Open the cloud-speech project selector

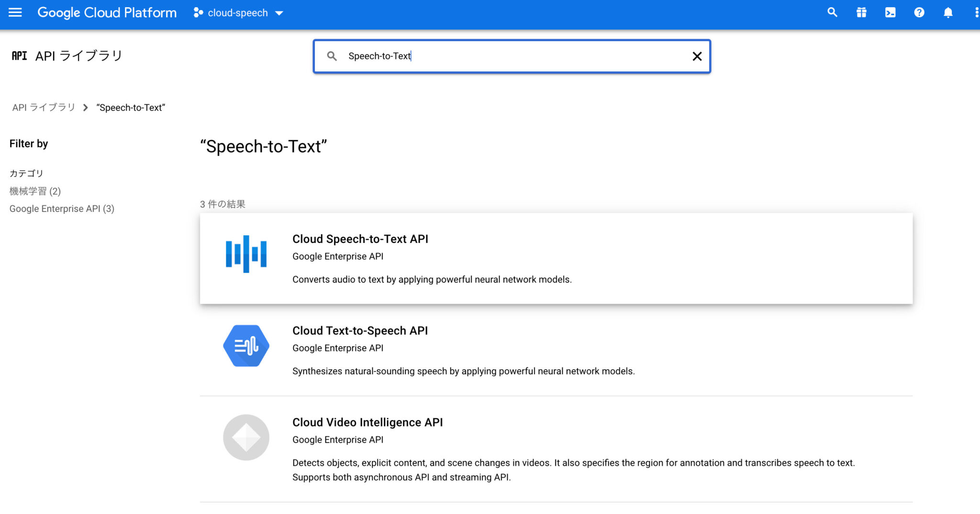(237, 13)
